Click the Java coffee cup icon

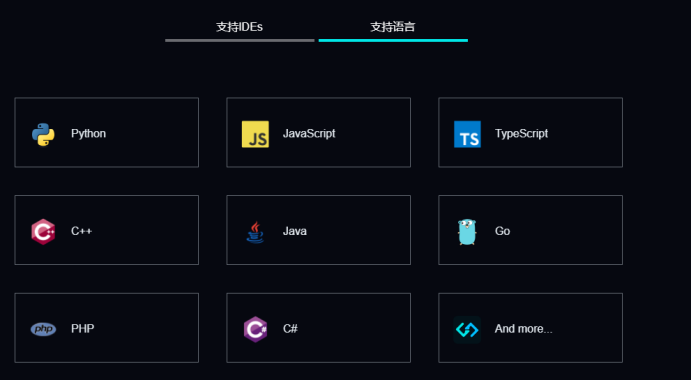pyautogui.click(x=255, y=232)
